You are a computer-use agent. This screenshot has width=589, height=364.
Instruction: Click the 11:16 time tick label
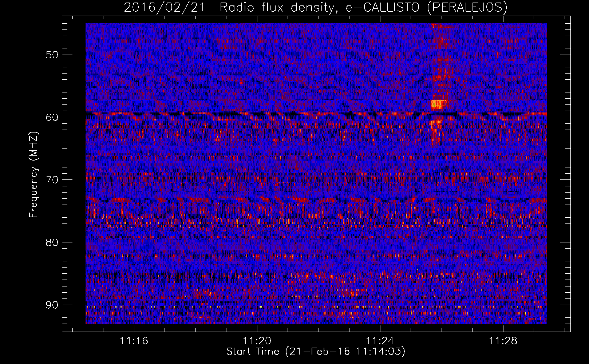134,341
